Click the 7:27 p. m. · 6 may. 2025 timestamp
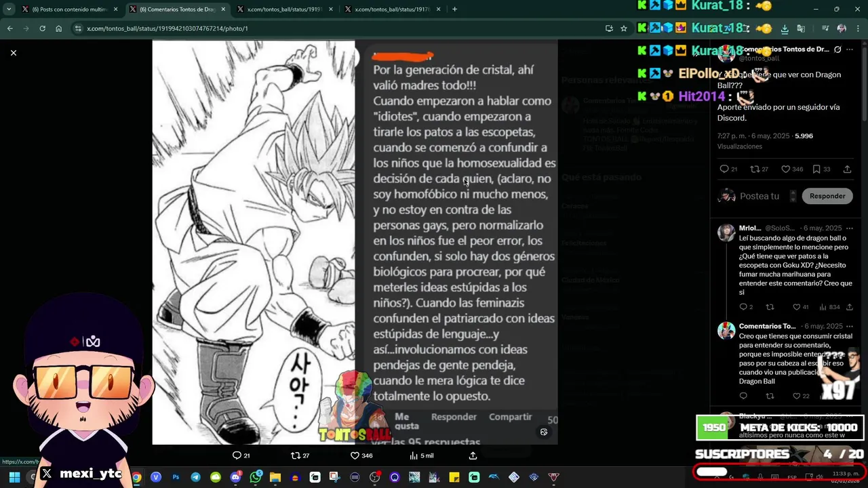 (753, 136)
